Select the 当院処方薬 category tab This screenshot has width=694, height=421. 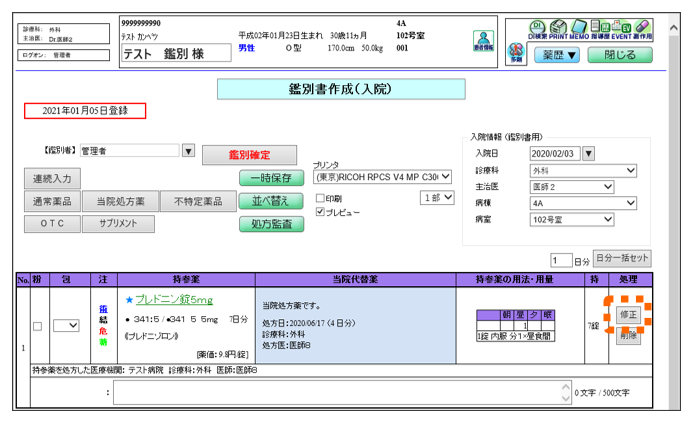(120, 201)
